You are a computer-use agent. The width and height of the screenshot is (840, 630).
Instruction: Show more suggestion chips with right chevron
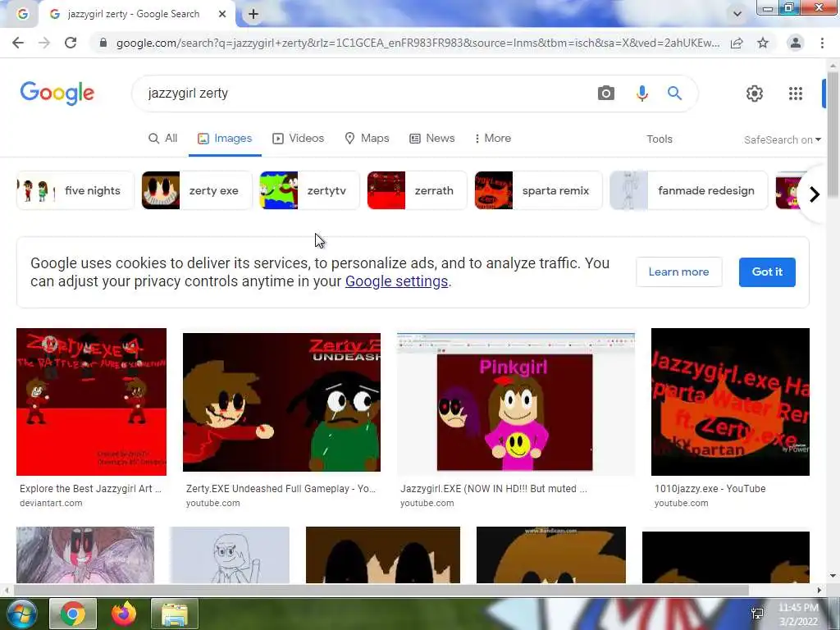pyautogui.click(x=815, y=194)
